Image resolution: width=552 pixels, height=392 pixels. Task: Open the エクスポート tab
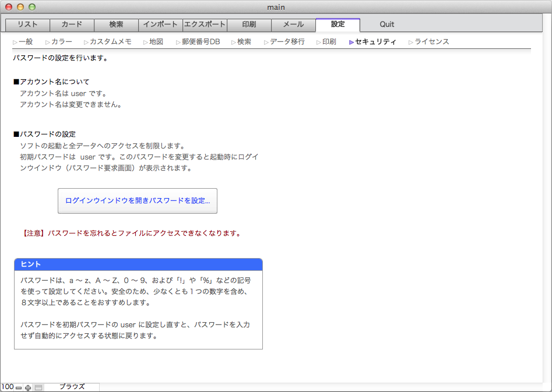click(x=205, y=24)
